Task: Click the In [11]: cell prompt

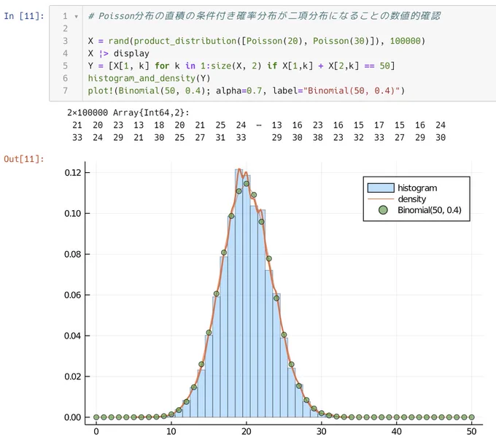Action: point(24,16)
